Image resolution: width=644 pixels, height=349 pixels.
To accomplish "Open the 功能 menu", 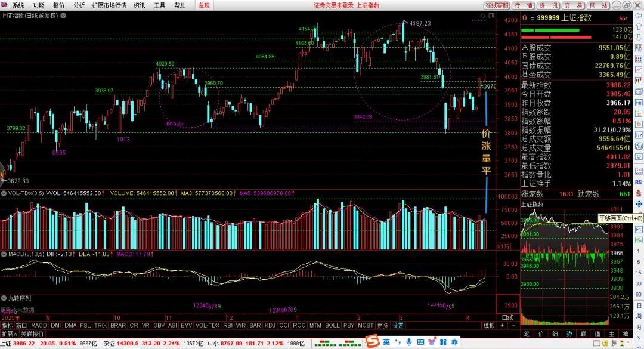I will [x=38, y=5].
